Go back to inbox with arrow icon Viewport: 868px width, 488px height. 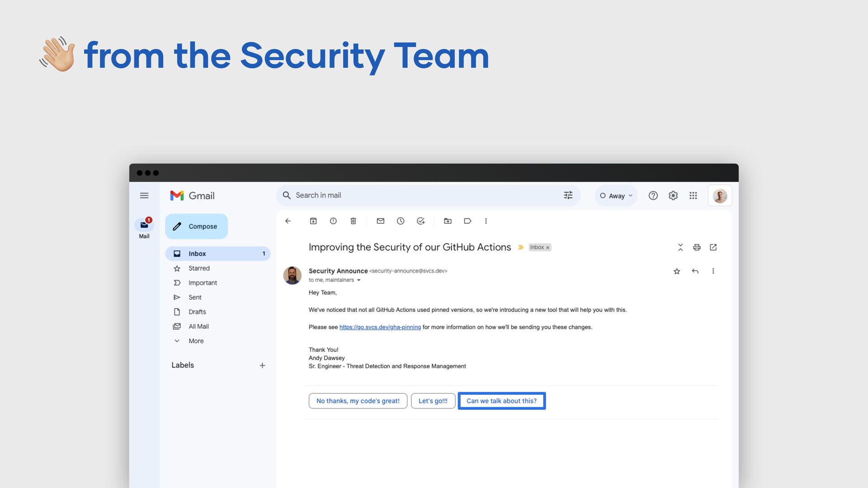tap(288, 221)
